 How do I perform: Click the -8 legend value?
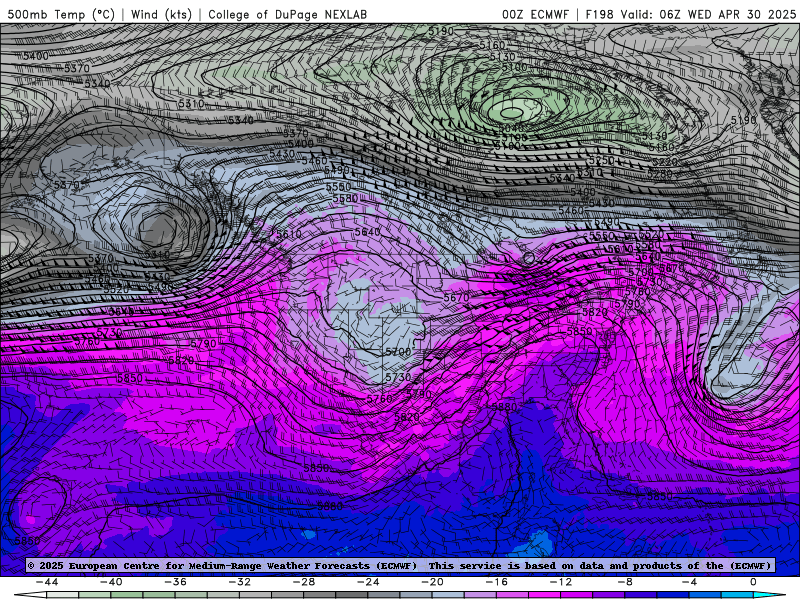point(626,582)
